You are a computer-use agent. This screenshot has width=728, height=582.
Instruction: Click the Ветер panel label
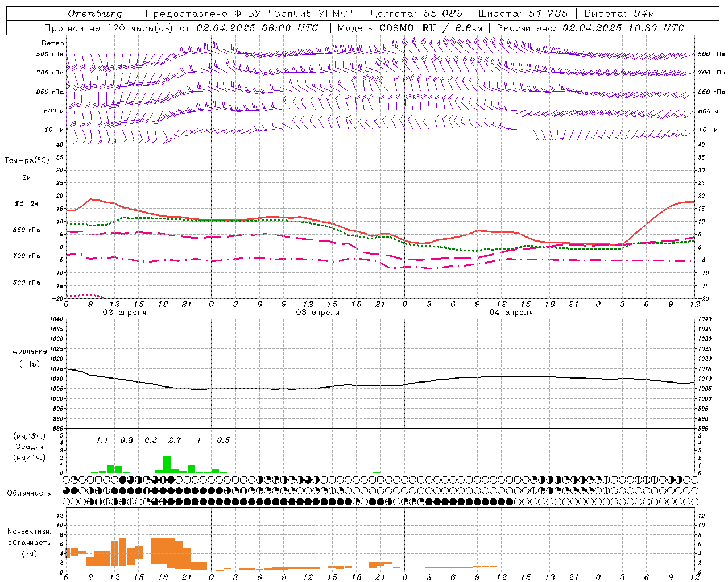click(53, 43)
